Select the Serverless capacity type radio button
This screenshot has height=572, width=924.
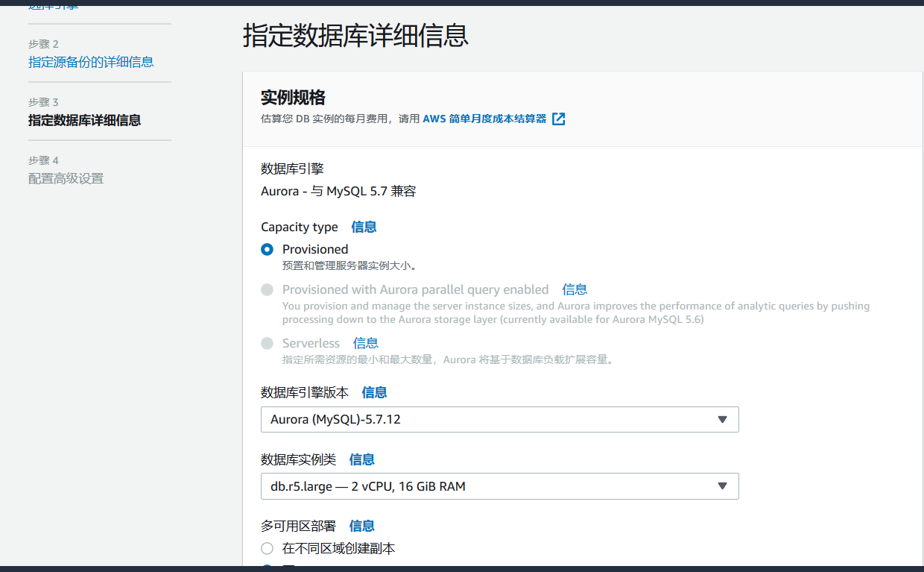click(267, 343)
